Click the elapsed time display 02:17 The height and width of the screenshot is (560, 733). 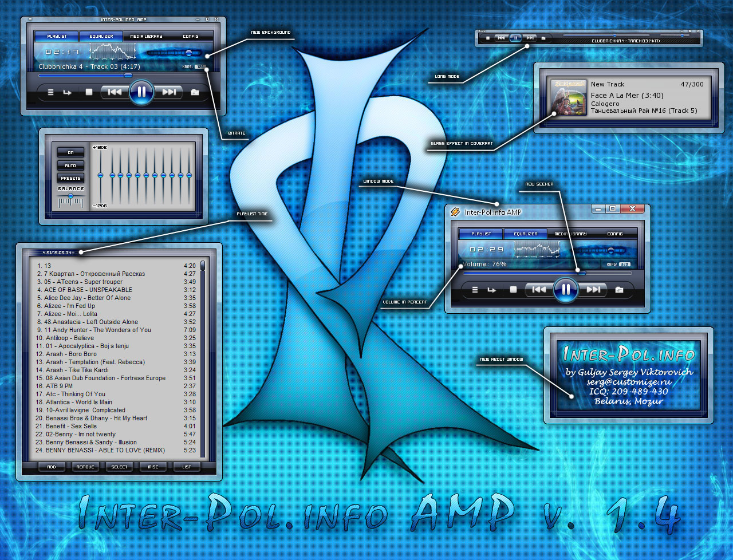(62, 52)
